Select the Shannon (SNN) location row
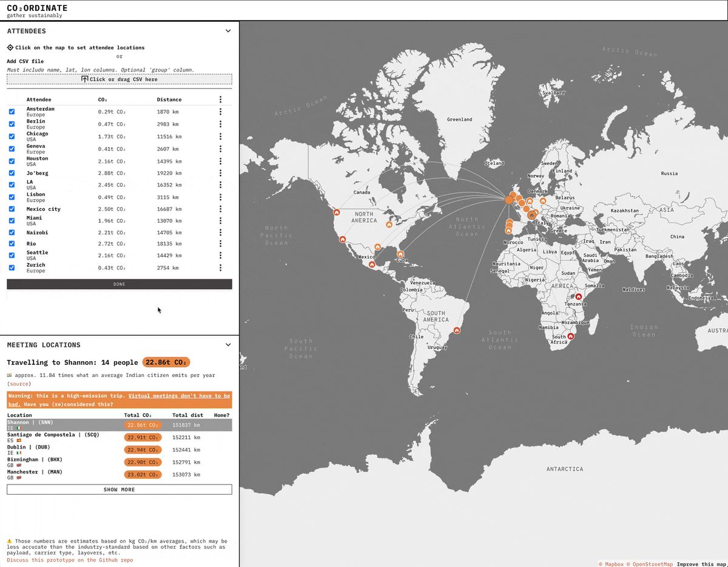The height and width of the screenshot is (567, 728). click(x=120, y=425)
